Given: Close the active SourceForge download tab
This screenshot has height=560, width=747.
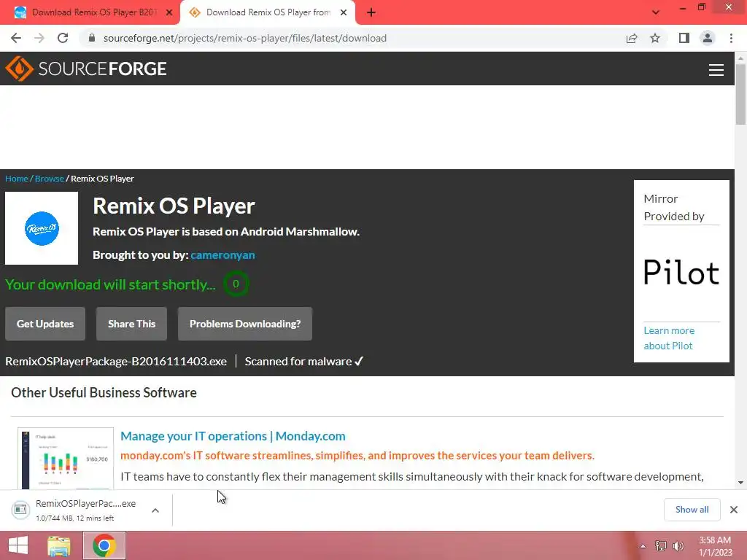Looking at the screenshot, I should pyautogui.click(x=344, y=12).
